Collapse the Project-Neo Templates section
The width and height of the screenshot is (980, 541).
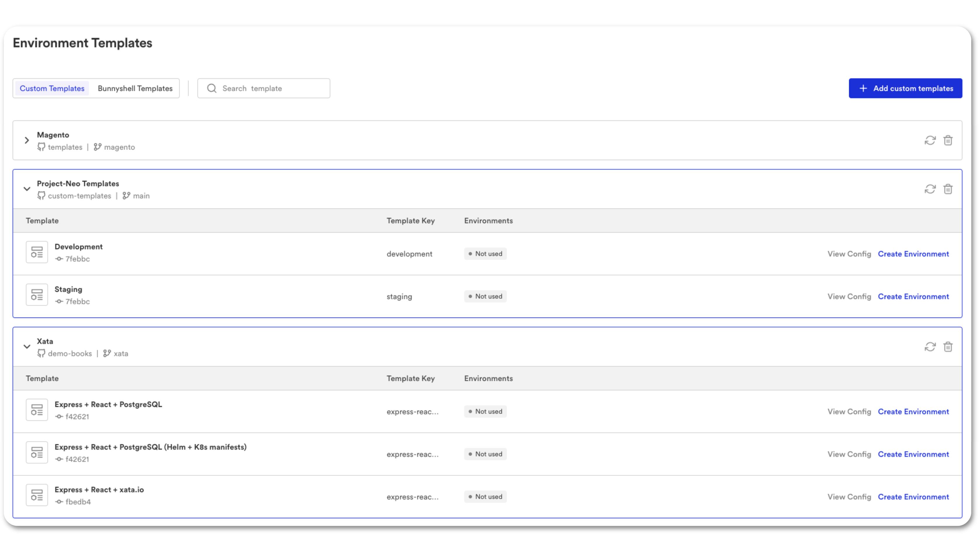click(x=27, y=189)
